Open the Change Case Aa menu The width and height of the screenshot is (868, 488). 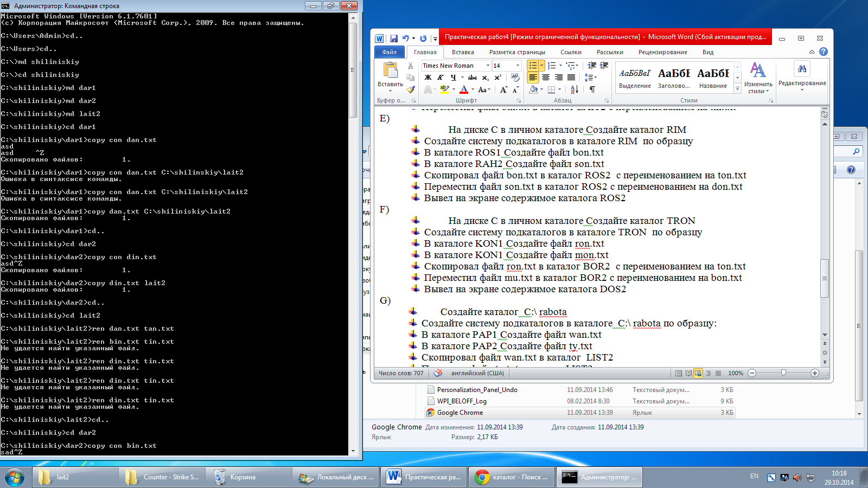484,89
